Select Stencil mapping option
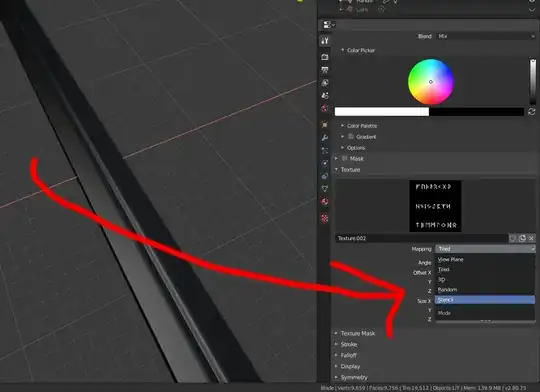Screen dimensions: 540x392 485,300
